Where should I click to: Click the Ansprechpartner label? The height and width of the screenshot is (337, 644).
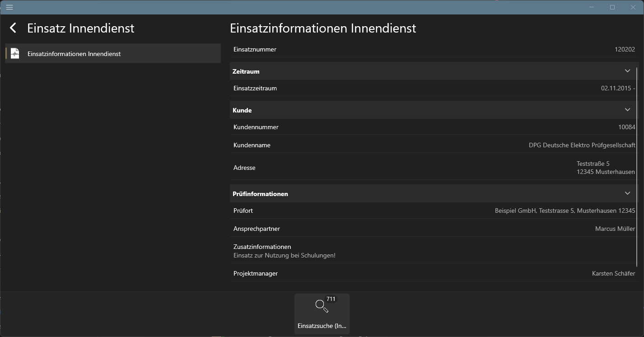[x=257, y=229]
